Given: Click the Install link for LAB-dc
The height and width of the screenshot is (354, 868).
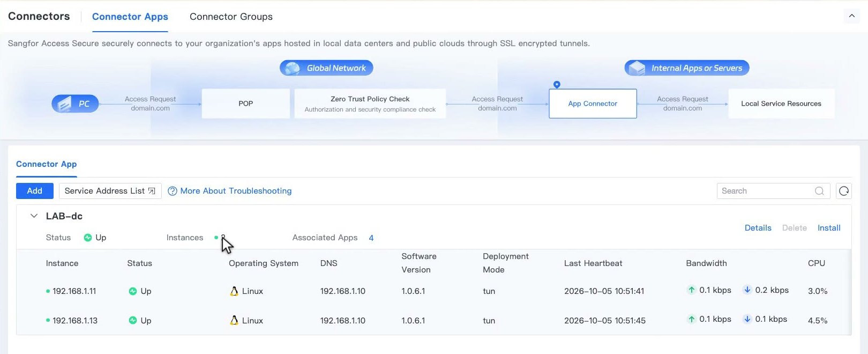Looking at the screenshot, I should [829, 228].
